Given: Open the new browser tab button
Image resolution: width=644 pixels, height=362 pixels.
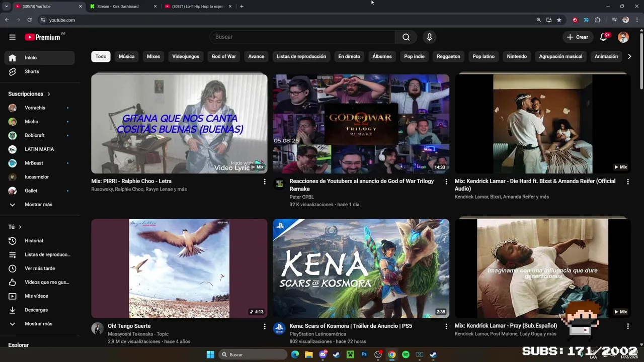Looking at the screenshot, I should [x=242, y=7].
